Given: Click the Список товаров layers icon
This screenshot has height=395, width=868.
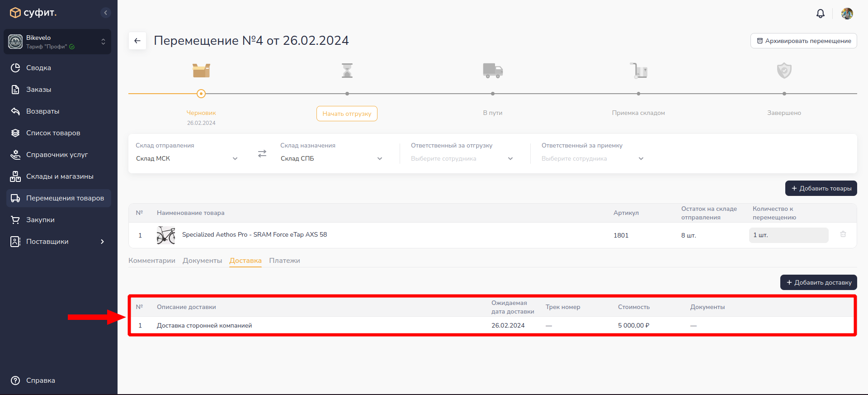Looking at the screenshot, I should point(15,133).
